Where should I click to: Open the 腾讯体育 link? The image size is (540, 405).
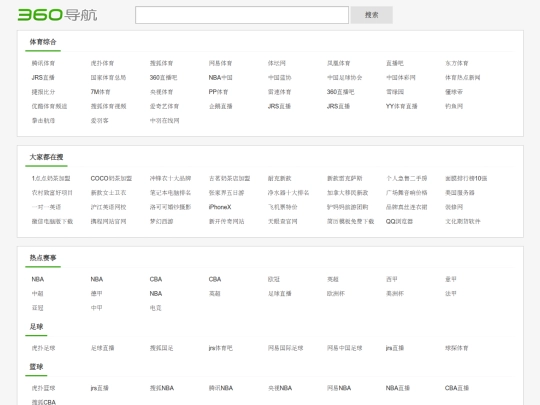[43, 63]
